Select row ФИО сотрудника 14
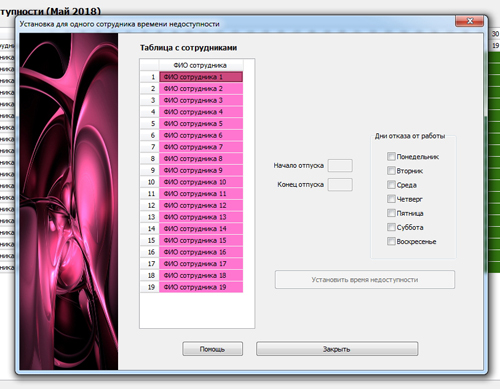Screen dimensions: 500x389 click(201, 229)
